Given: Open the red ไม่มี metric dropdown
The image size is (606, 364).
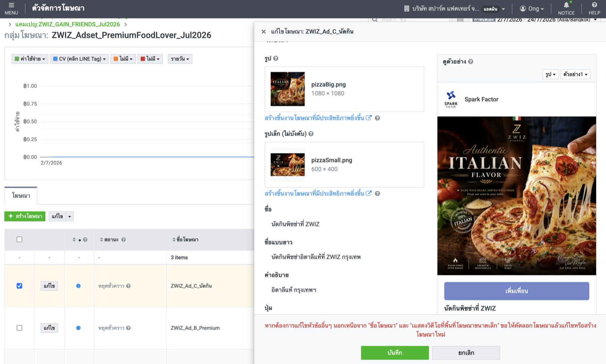Looking at the screenshot, I should pos(150,59).
